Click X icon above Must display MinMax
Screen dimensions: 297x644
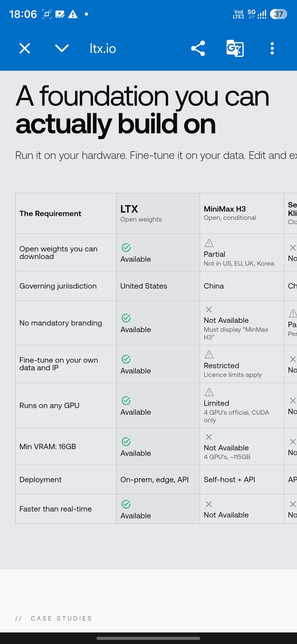click(x=209, y=309)
